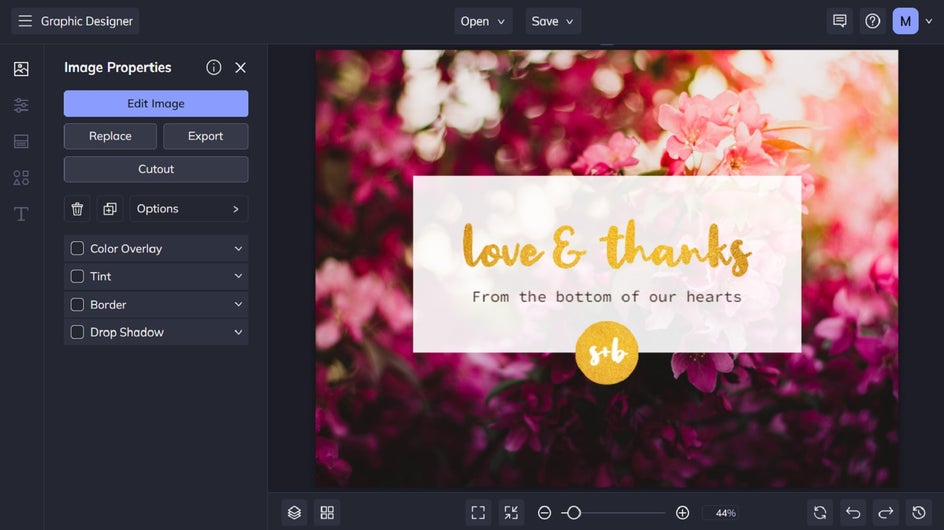The width and height of the screenshot is (944, 530).
Task: Open the help question mark icon
Action: click(x=873, y=21)
